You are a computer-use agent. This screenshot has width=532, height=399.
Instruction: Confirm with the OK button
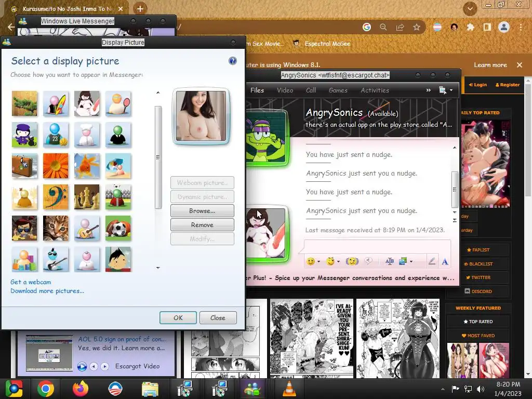tap(178, 317)
